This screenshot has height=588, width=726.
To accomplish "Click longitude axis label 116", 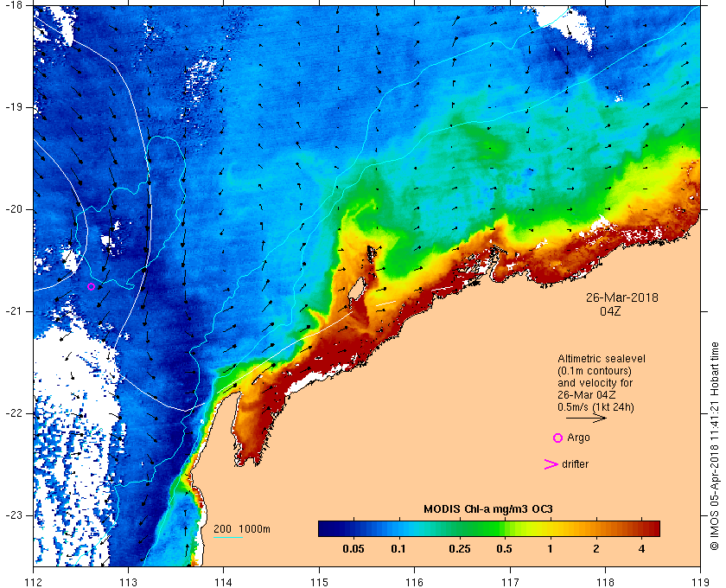I will coord(414,583).
